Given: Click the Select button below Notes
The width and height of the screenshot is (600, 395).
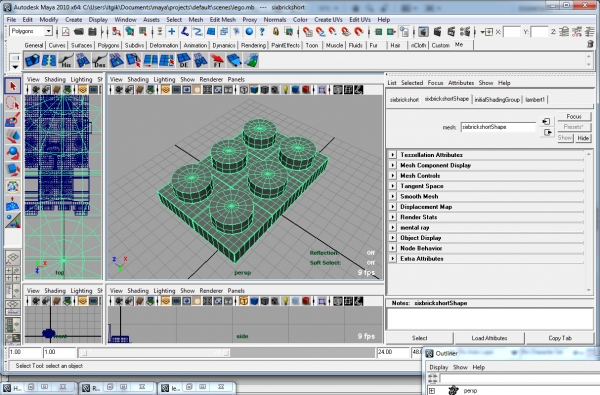Looking at the screenshot, I should [x=419, y=338].
